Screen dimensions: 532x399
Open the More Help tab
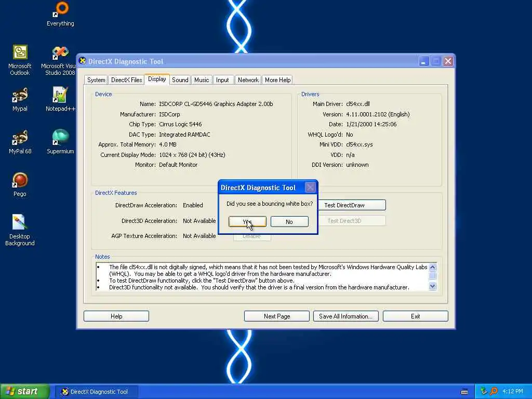pos(277,80)
